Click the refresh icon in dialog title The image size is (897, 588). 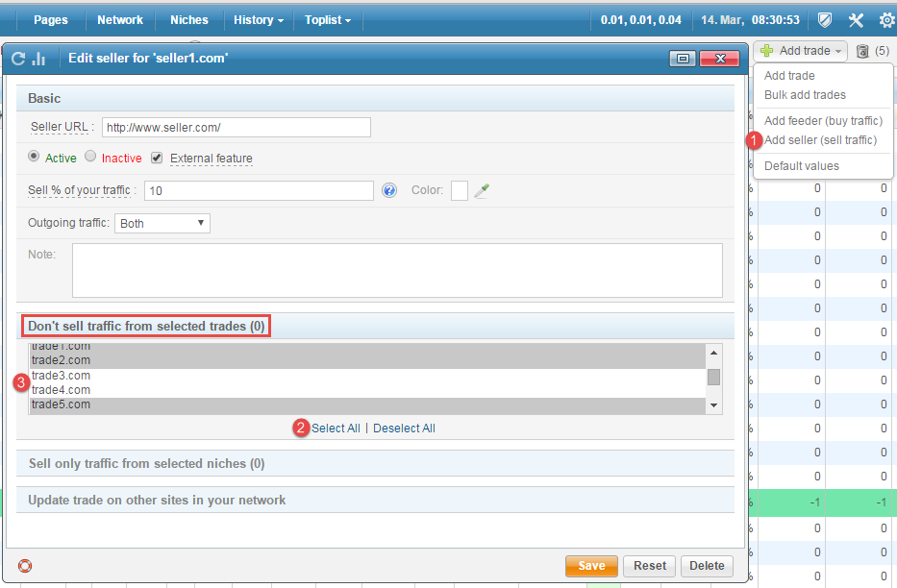[18, 59]
